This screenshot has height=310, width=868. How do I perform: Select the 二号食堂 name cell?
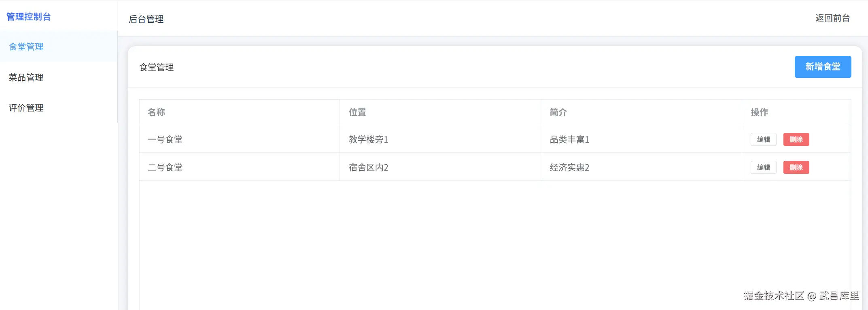click(240, 167)
